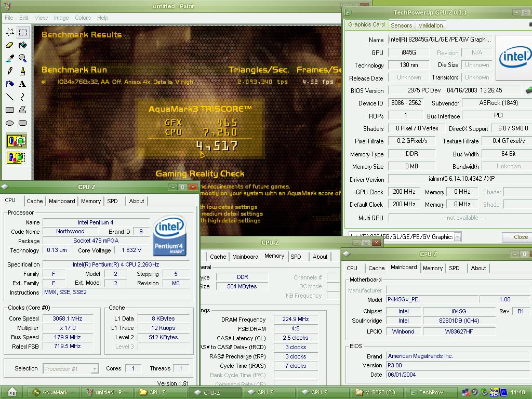
Task: Choose the straight Line tool
Action: pos(10,97)
